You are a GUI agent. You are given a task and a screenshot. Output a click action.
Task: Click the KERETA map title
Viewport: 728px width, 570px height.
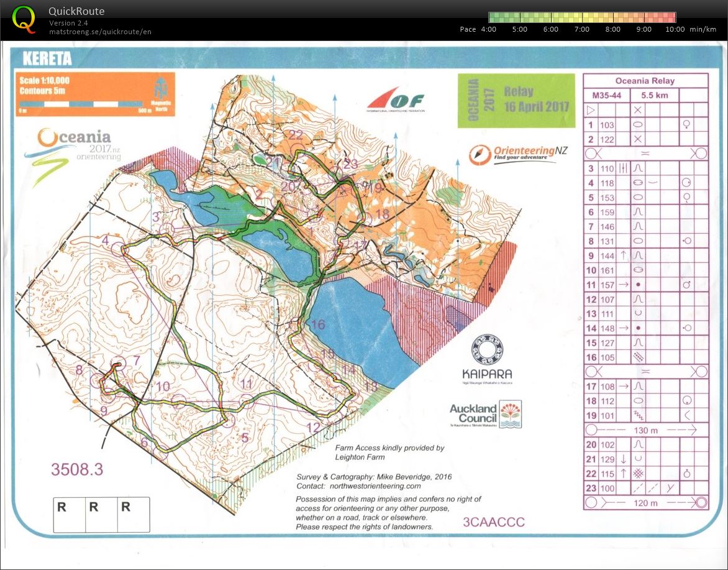pyautogui.click(x=47, y=59)
